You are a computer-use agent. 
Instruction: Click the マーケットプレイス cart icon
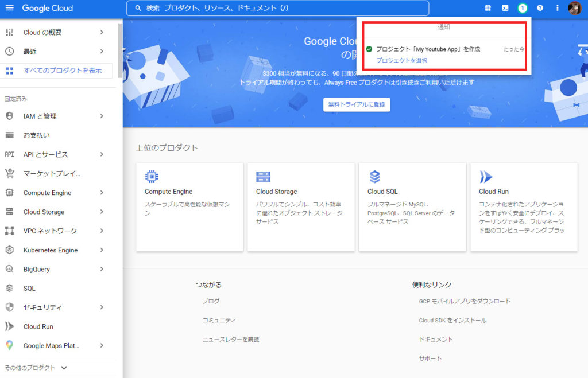9,173
